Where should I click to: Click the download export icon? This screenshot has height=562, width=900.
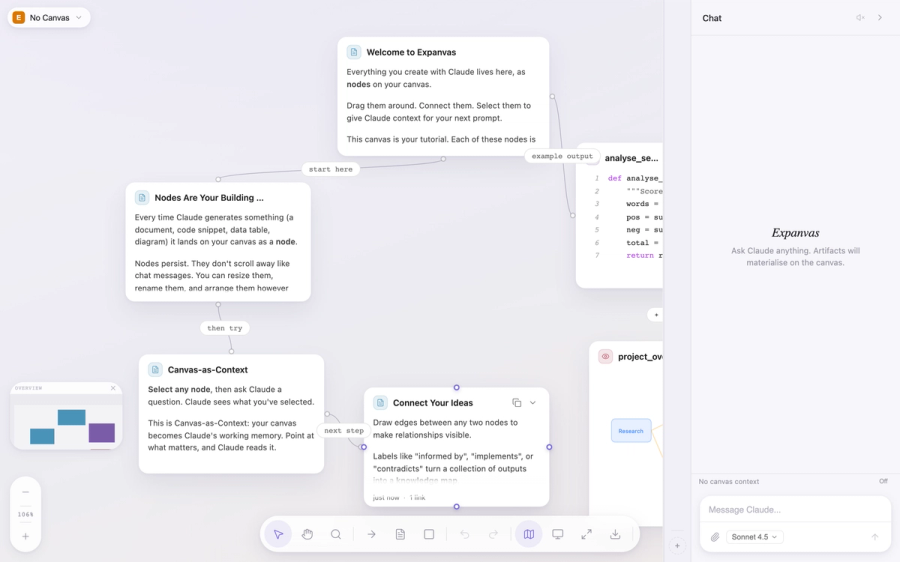pyautogui.click(x=615, y=534)
